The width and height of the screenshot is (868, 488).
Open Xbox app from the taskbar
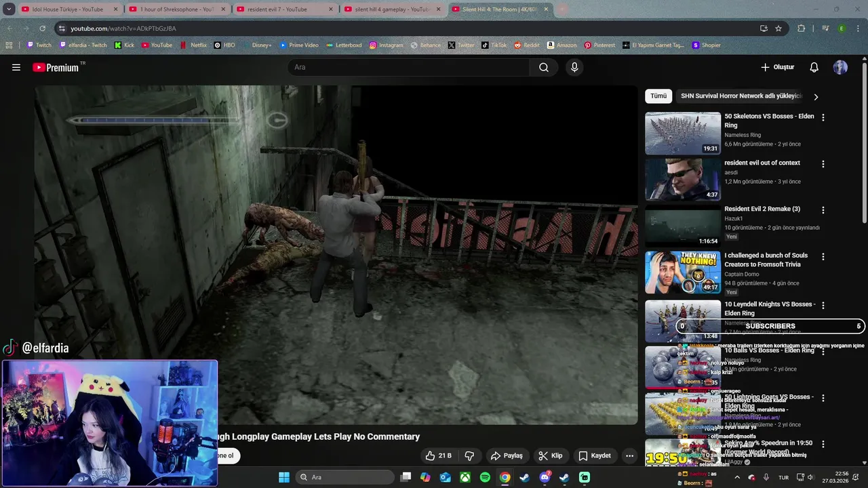click(x=465, y=477)
